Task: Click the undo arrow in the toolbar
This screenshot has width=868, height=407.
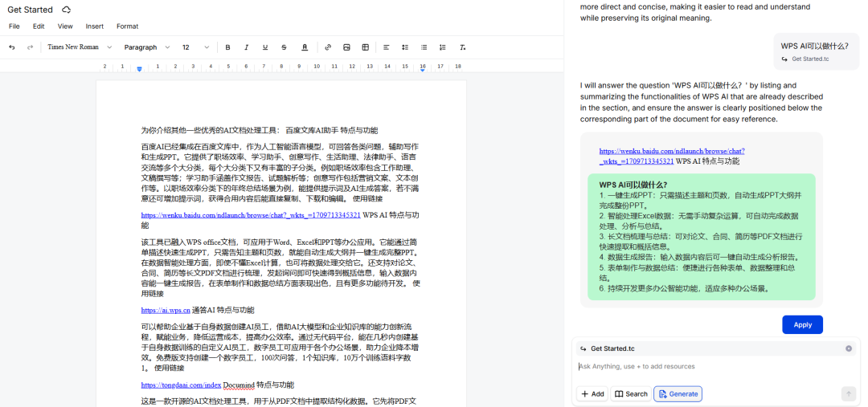Action: click(11, 47)
